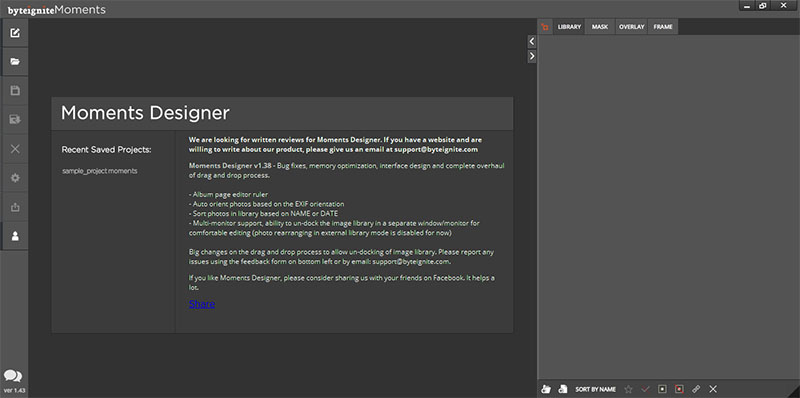Minimize the application window

[x=746, y=6]
